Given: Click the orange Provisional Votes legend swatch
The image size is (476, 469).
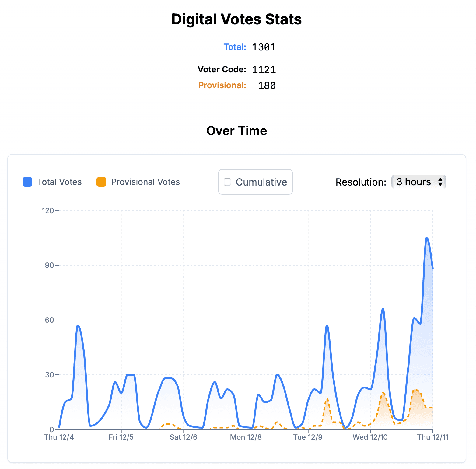Looking at the screenshot, I should point(101,182).
